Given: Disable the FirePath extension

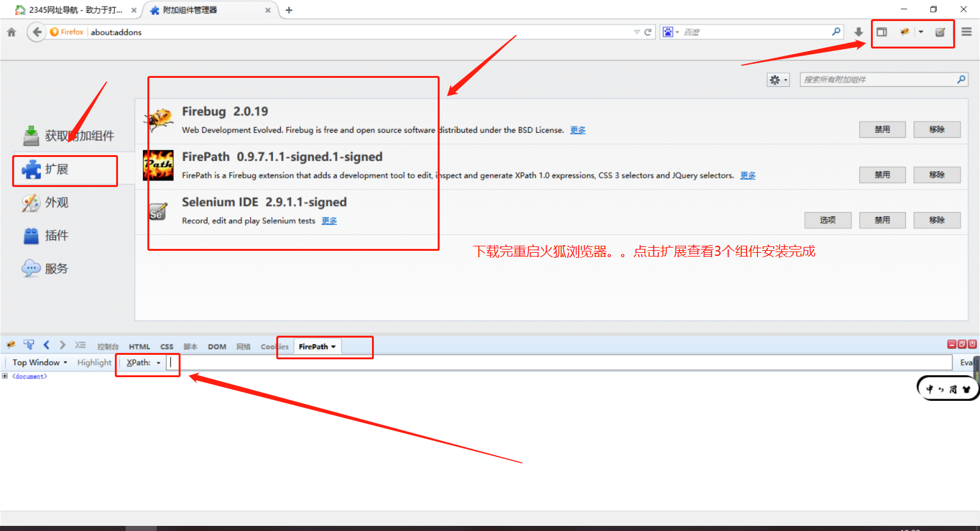Looking at the screenshot, I should [x=882, y=175].
